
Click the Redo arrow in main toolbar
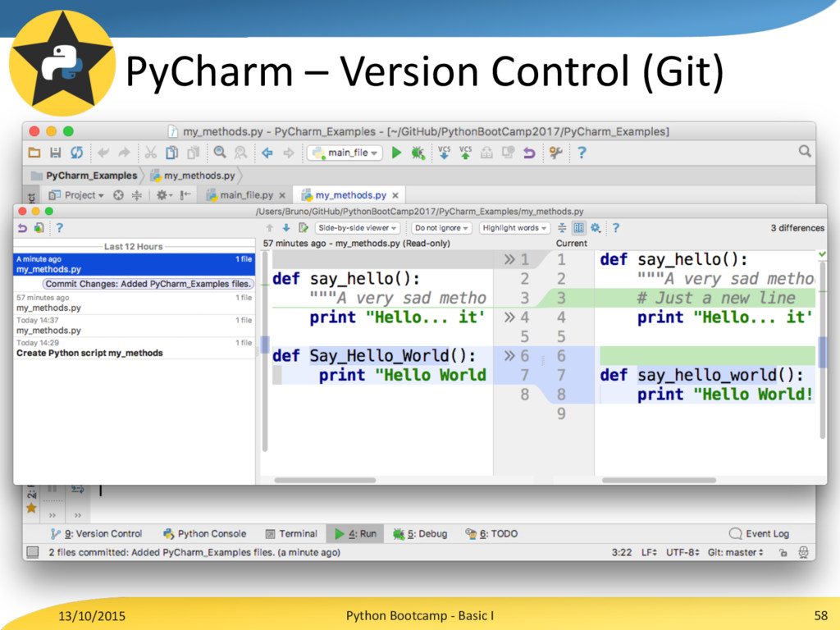coord(125,153)
